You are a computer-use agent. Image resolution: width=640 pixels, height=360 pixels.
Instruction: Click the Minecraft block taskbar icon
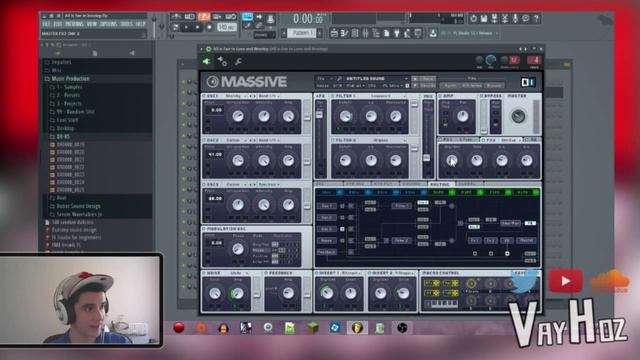pyautogui.click(x=313, y=328)
